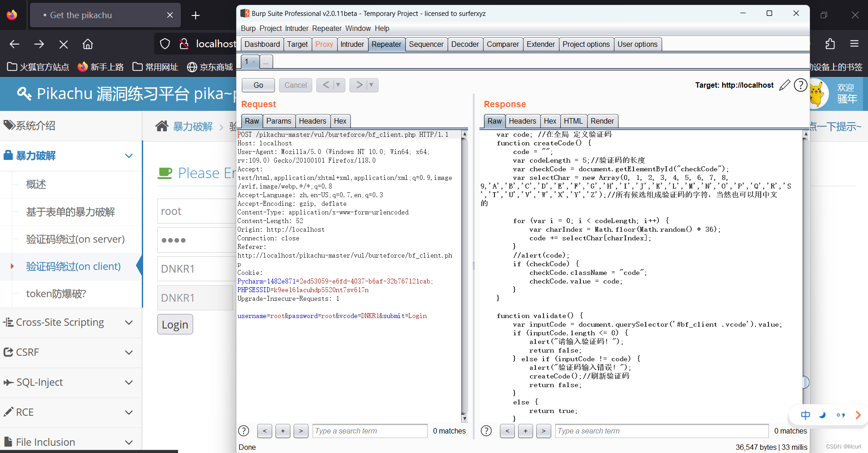This screenshot has height=453, width=868.
Task: Click request search help question icon
Action: [244, 431]
